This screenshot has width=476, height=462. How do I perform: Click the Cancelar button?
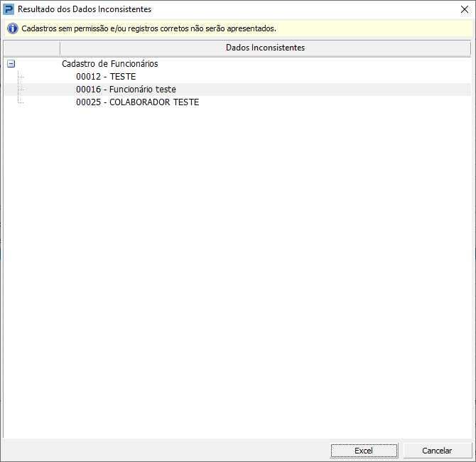click(x=437, y=451)
